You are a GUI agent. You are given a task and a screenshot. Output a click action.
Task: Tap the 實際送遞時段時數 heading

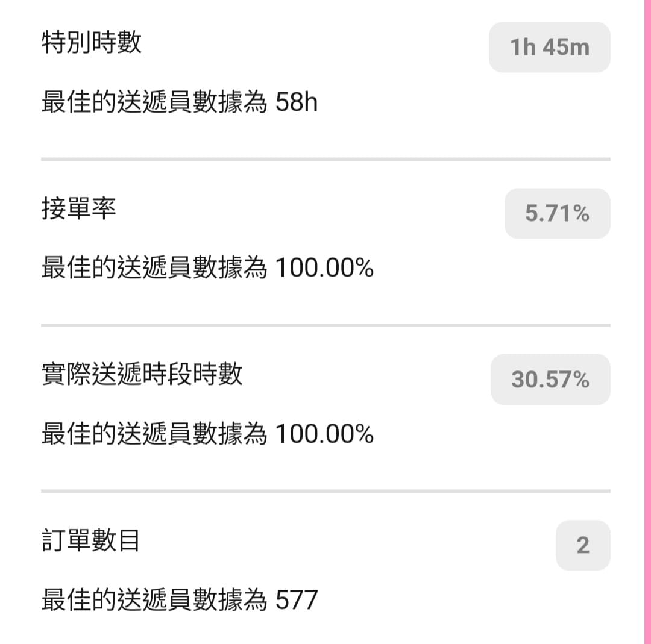142,374
